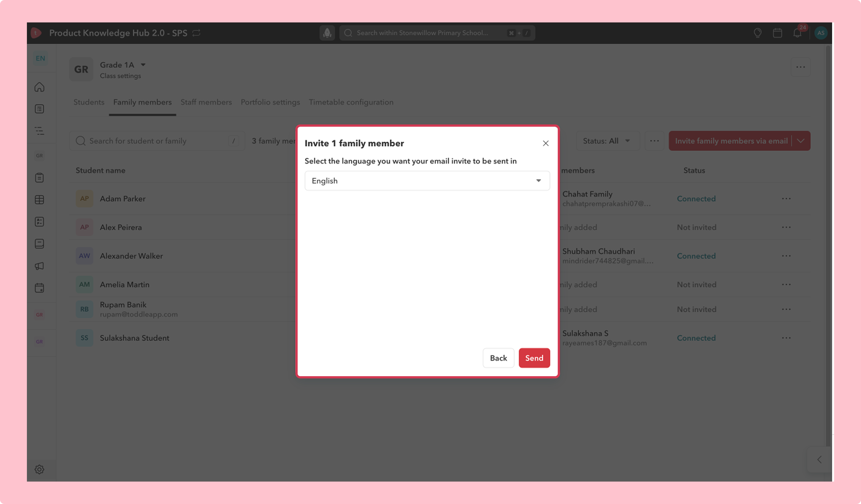The image size is (861, 504).
Task: Click the Toddle logo in the top bar
Action: (36, 33)
